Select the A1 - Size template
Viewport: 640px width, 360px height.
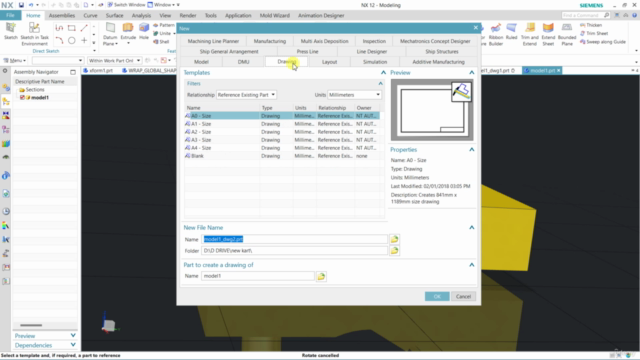(x=282, y=124)
